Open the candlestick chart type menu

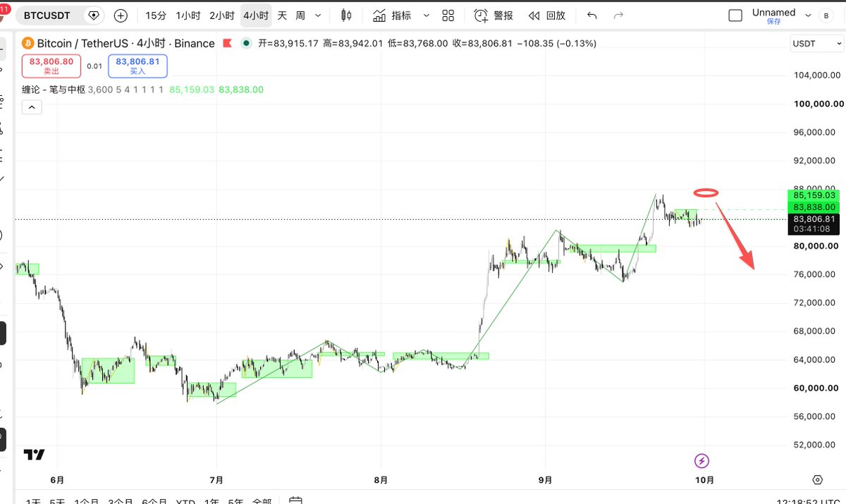point(346,16)
